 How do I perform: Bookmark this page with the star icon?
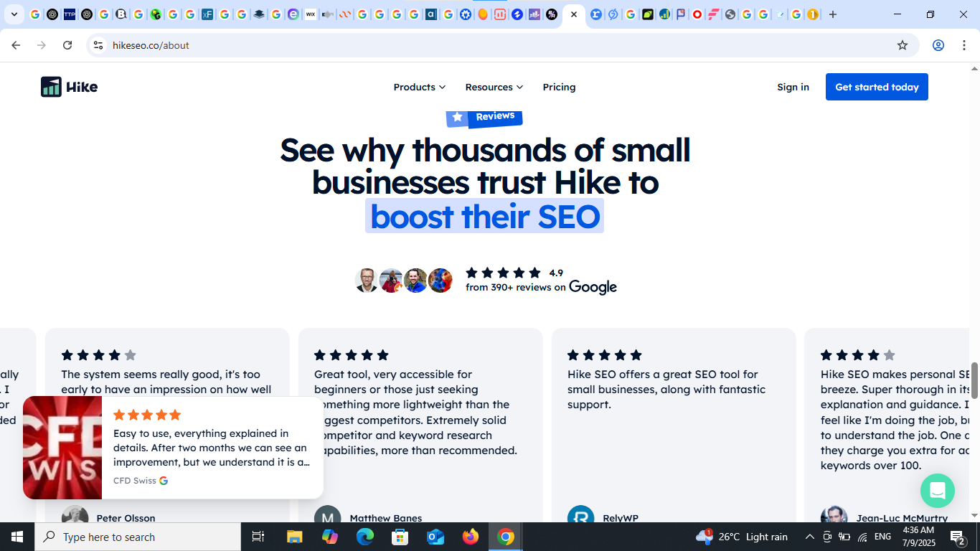(903, 45)
